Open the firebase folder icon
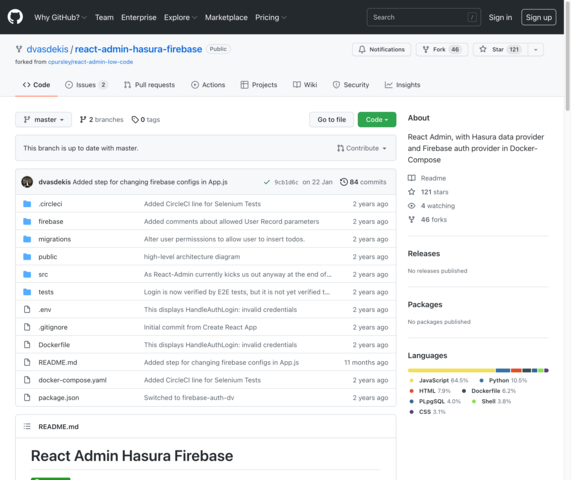Image resolution: width=571 pixels, height=480 pixels. pos(27,221)
